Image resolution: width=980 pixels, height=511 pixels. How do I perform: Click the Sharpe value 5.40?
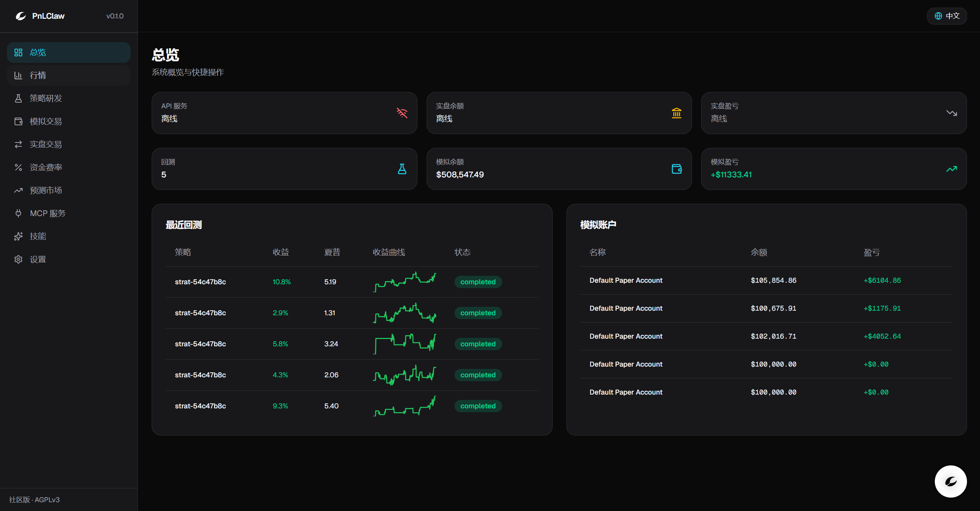(331, 406)
